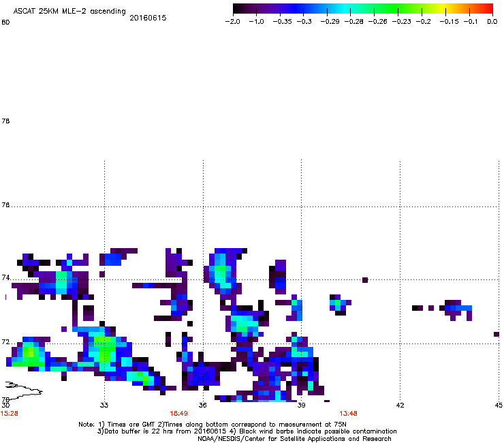Select the "78" latitude axis label
The height and width of the screenshot is (443, 504).
[5, 121]
